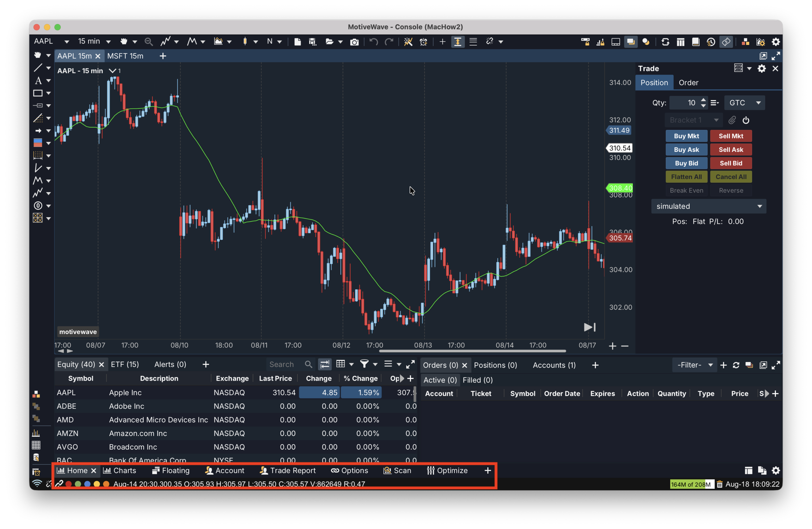The width and height of the screenshot is (812, 529).
Task: Click the crossed tools icon in toolbar
Action: click(x=408, y=42)
